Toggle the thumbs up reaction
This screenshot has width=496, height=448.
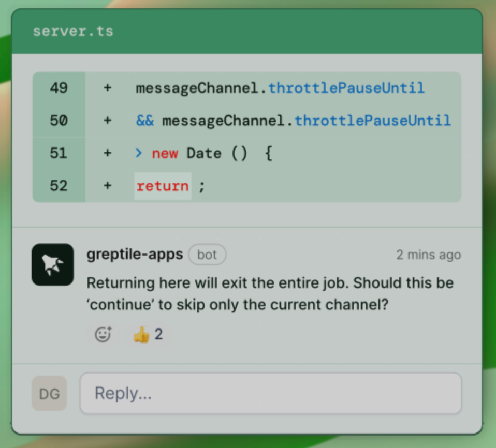tap(148, 334)
